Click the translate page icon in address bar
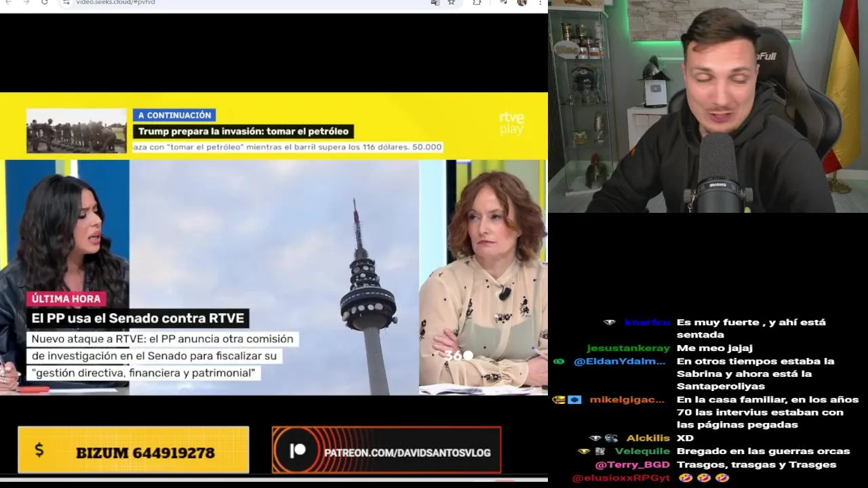Viewport: 868px width, 488px height. (435, 2)
